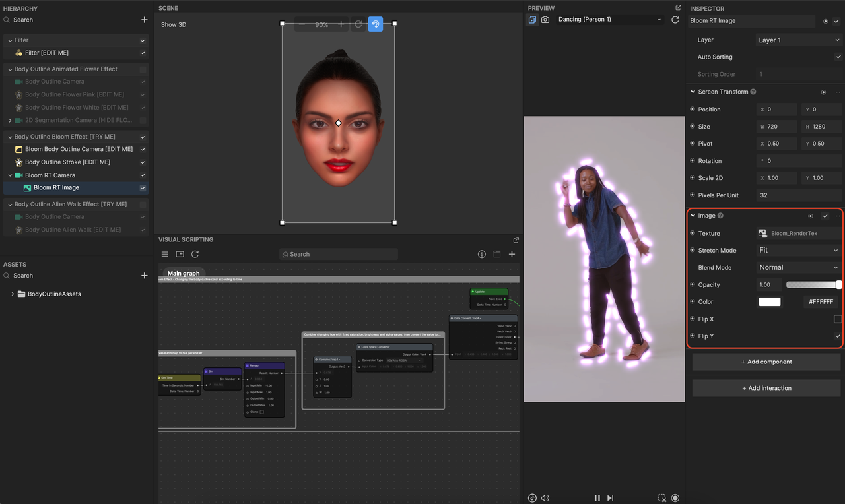Click the add object plus in Hierarchy
Image resolution: width=845 pixels, height=504 pixels.
click(145, 20)
